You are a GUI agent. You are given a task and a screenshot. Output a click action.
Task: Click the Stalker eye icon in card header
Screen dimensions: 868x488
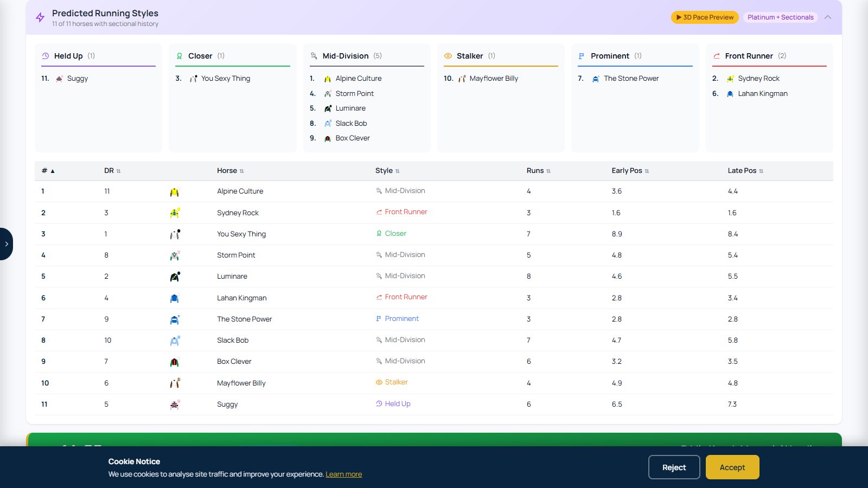[x=448, y=56]
